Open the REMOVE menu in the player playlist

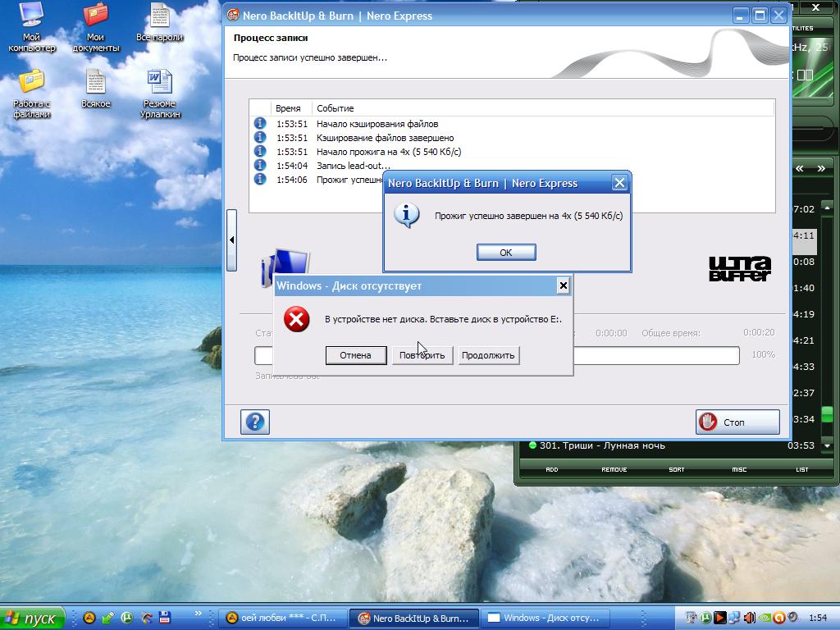(x=614, y=469)
